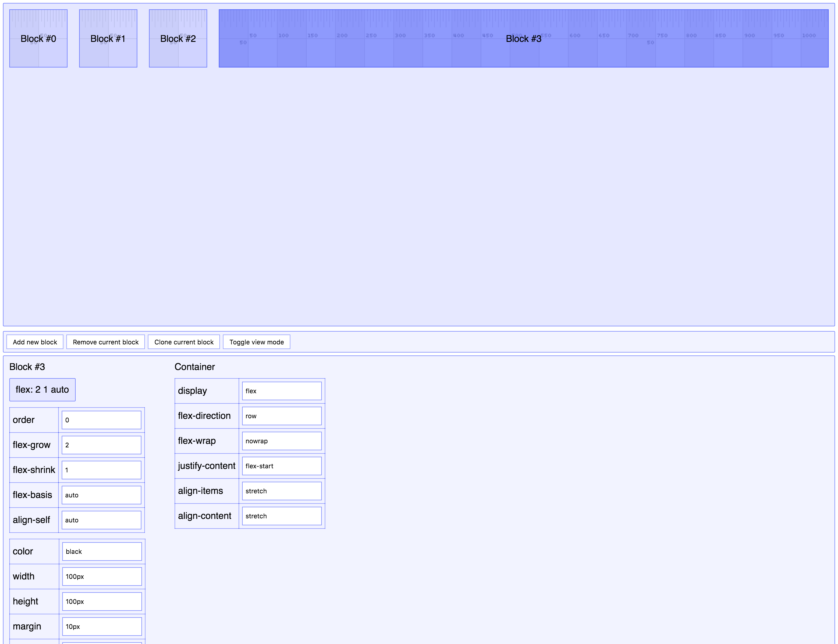The width and height of the screenshot is (838, 644).
Task: Click Clone current block
Action: 184,342
